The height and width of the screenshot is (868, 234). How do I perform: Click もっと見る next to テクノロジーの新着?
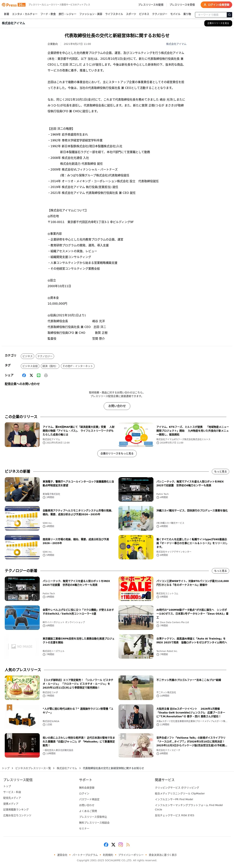[220, 571]
